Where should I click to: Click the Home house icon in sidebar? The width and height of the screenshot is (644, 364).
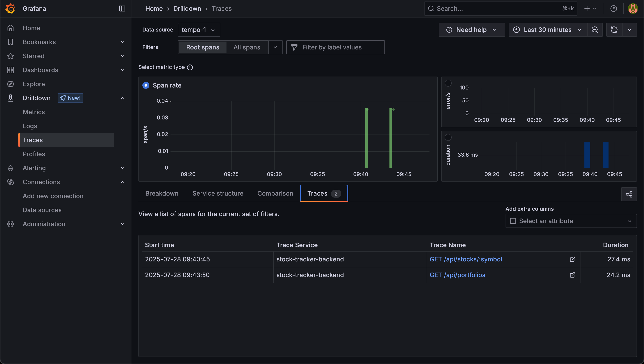(10, 28)
